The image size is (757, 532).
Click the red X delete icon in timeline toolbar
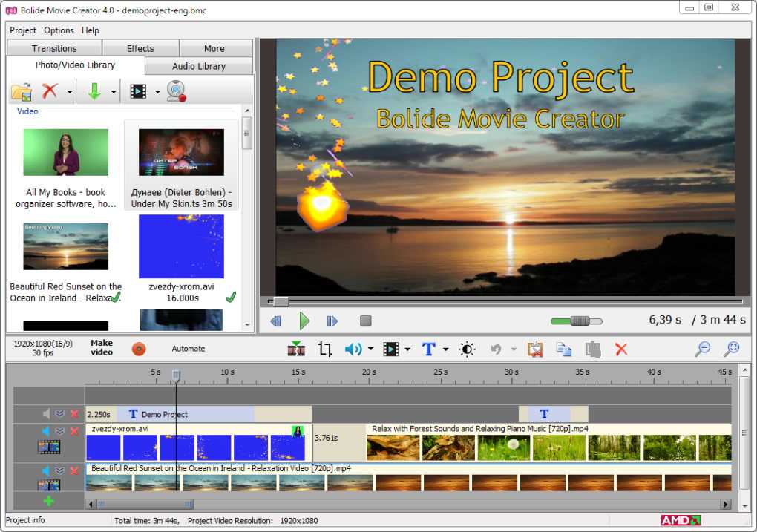[x=621, y=349]
